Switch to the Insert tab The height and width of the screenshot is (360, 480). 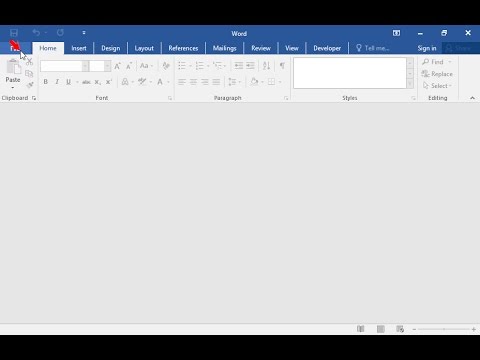[79, 48]
